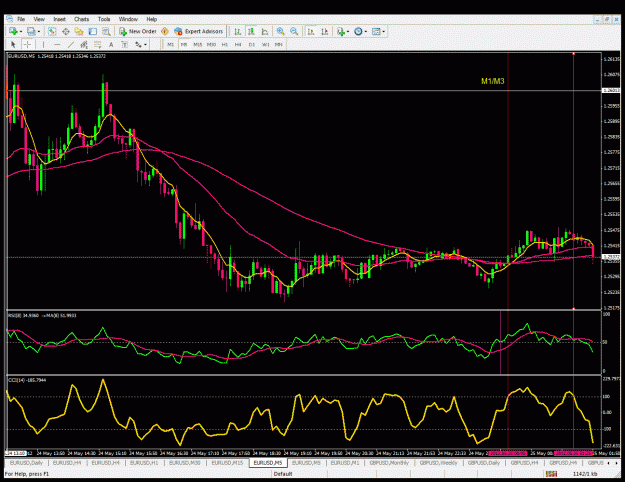Viewport: 625px width, 482px height.
Task: Toggle the M30 timeframe button
Action: [x=211, y=44]
